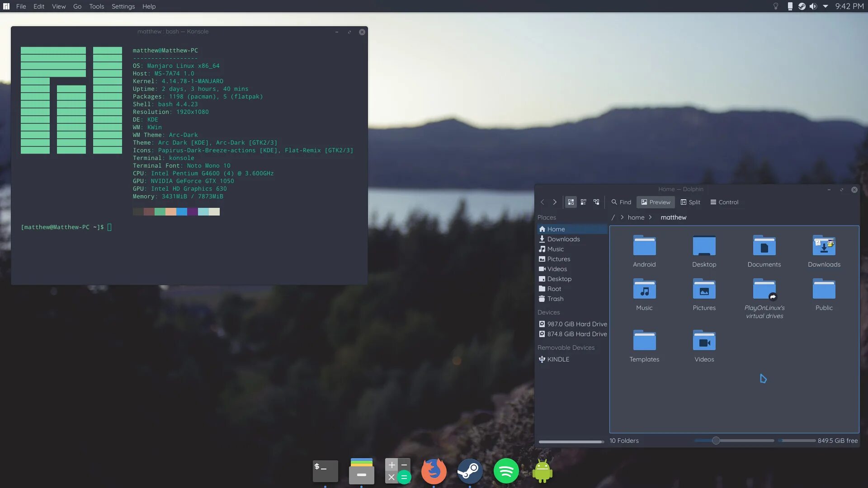Go forward in Dolphin navigation
Viewport: 868px width, 488px height.
point(555,202)
